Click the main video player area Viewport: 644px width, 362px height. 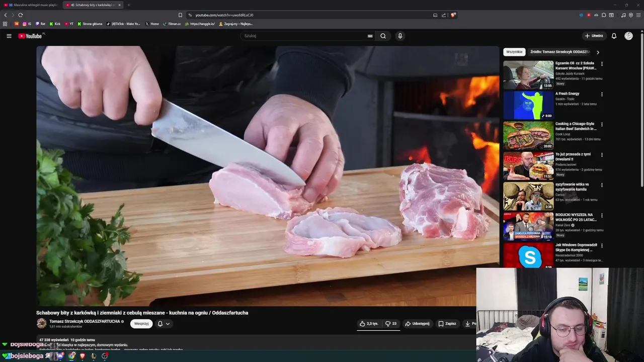[268, 176]
